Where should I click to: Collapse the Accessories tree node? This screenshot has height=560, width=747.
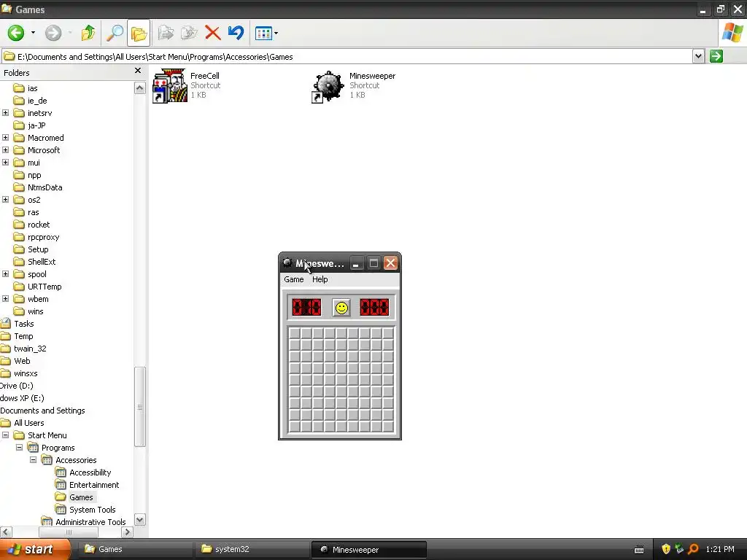point(33,460)
